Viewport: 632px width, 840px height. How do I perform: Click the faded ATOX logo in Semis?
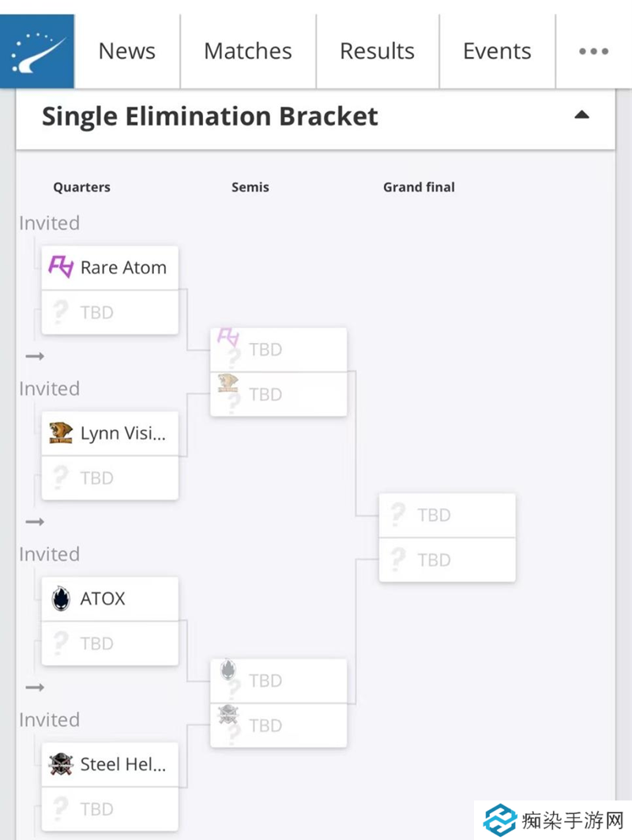[228, 669]
